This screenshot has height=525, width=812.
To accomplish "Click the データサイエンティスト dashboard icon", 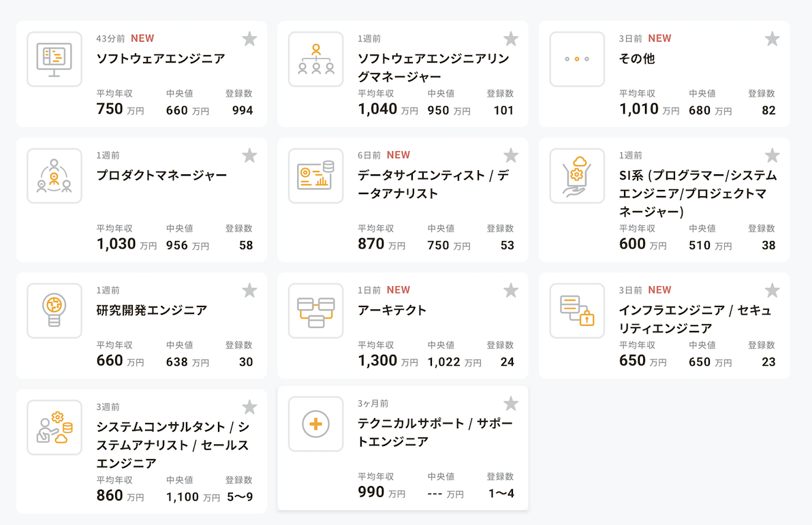I will 315,176.
